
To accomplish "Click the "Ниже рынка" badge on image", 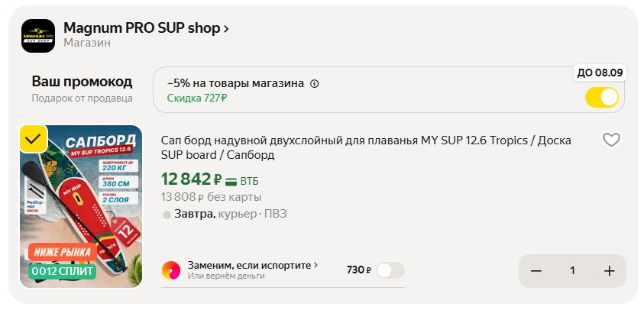I will 63,251.
